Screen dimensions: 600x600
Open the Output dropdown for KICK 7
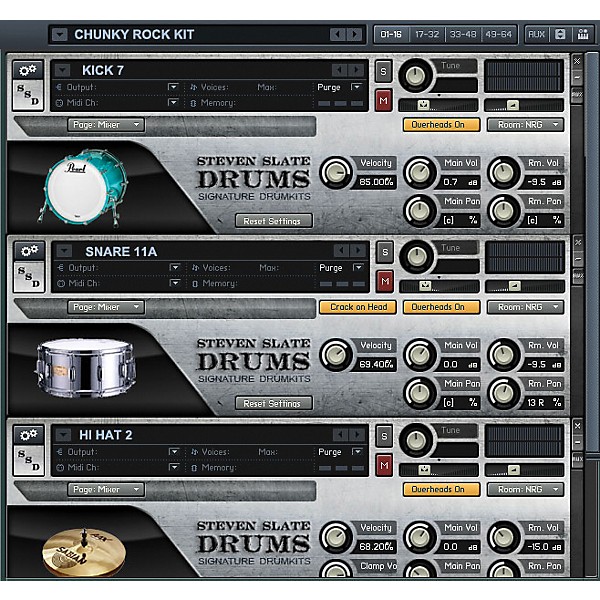click(x=173, y=87)
